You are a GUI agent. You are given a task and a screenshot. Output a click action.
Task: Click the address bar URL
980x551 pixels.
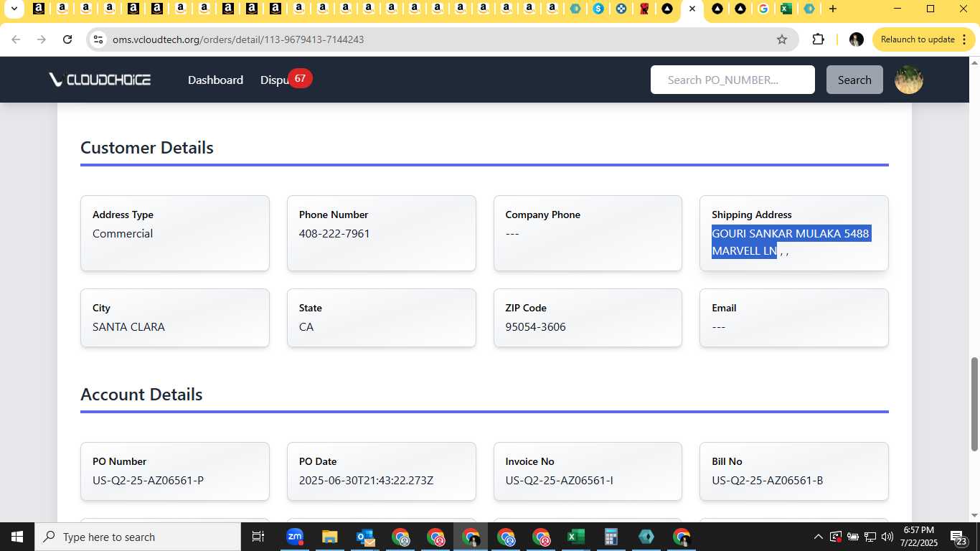(238, 39)
